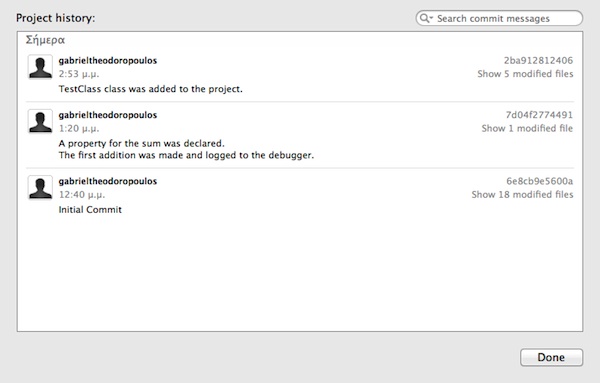This screenshot has width=600, height=383.
Task: Show 18 modified files
Action: click(x=522, y=195)
